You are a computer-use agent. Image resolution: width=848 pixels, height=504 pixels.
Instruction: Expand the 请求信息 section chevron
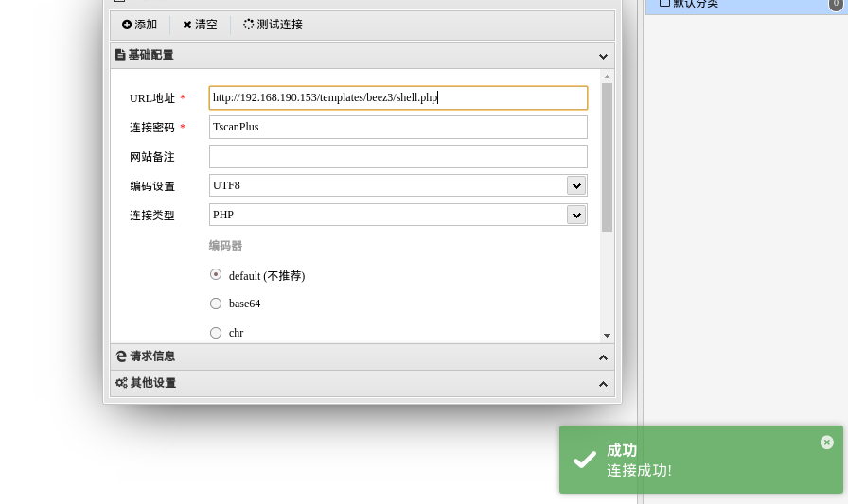tap(603, 357)
